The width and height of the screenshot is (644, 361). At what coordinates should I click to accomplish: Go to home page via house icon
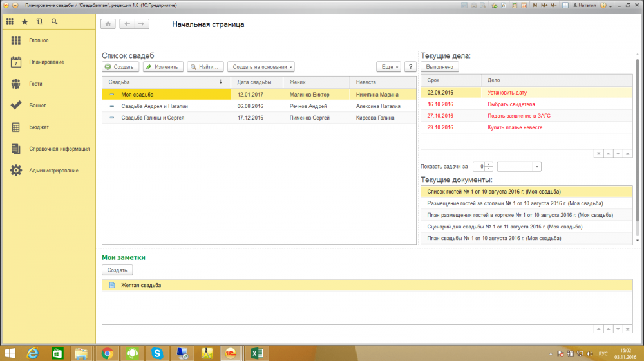108,24
